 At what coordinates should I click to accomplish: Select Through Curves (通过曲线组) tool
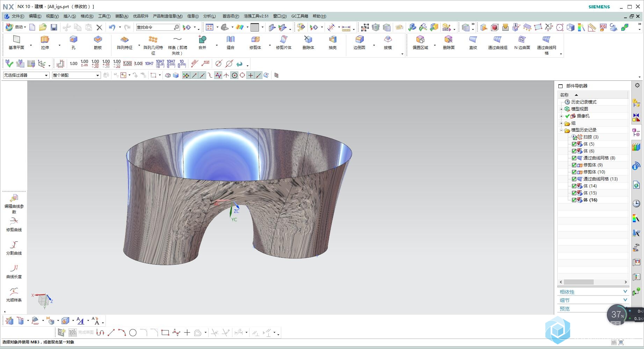click(x=498, y=42)
